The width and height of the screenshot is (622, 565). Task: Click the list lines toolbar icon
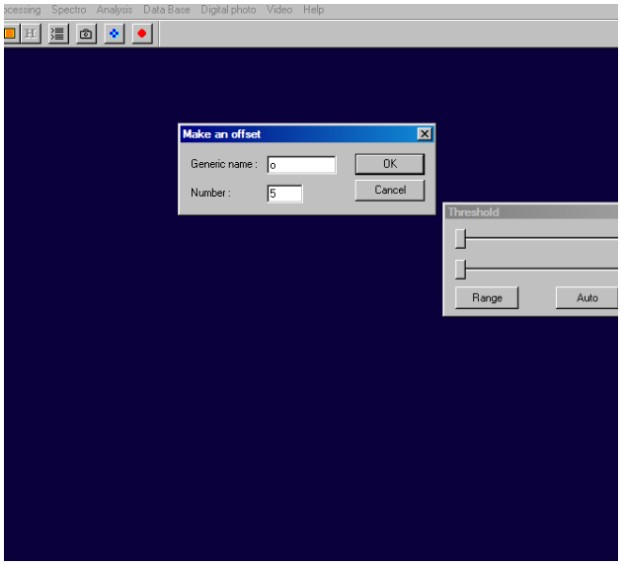point(61,33)
